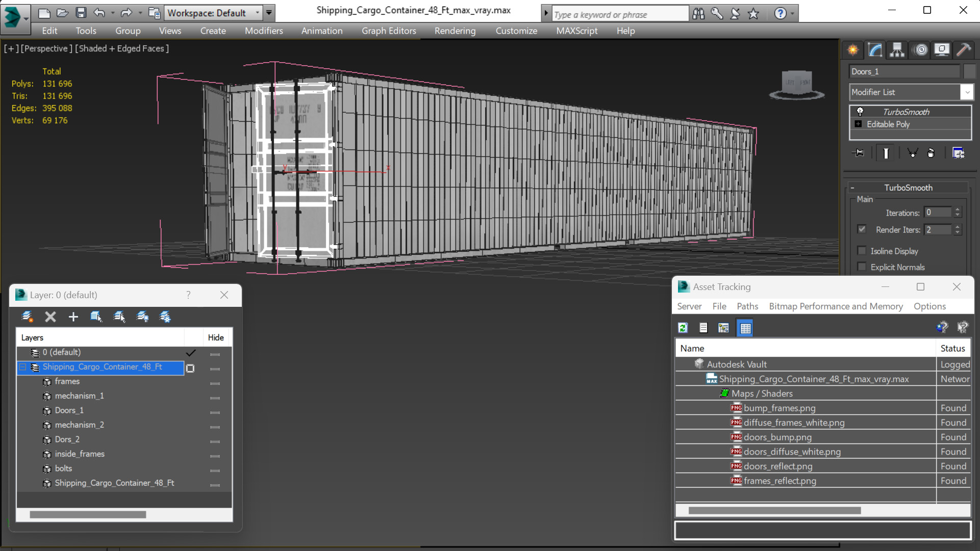Click the Asset Tracking refresh icon
This screenshot has height=551, width=980.
coord(683,328)
